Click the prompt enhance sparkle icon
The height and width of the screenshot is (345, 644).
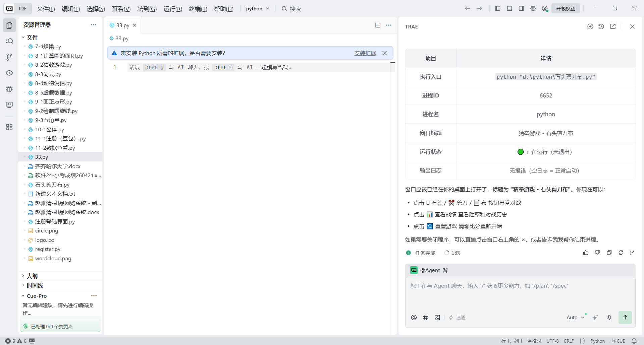click(595, 317)
